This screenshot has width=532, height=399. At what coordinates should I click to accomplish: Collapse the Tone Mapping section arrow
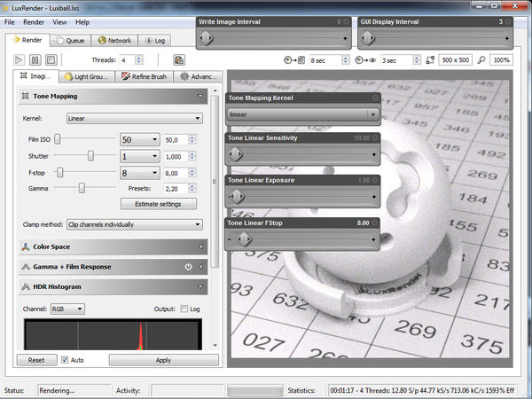(200, 96)
